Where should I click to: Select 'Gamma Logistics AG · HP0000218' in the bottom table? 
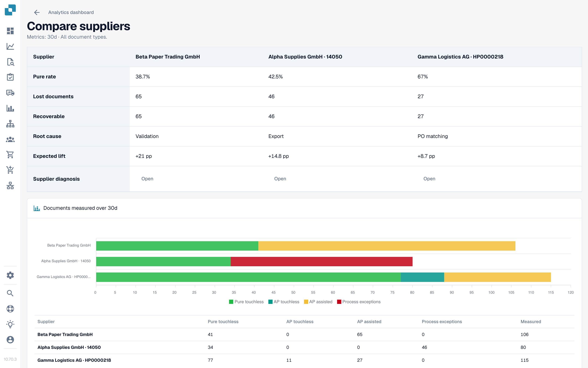pos(74,360)
